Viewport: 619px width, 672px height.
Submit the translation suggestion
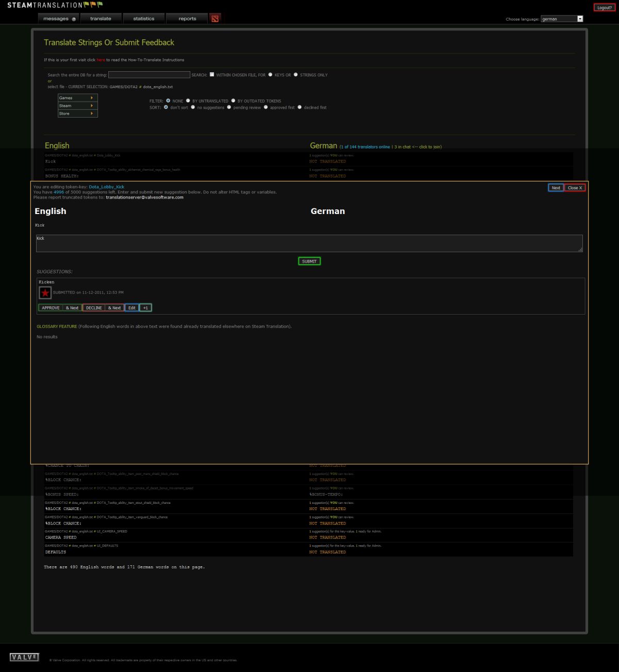tap(309, 261)
